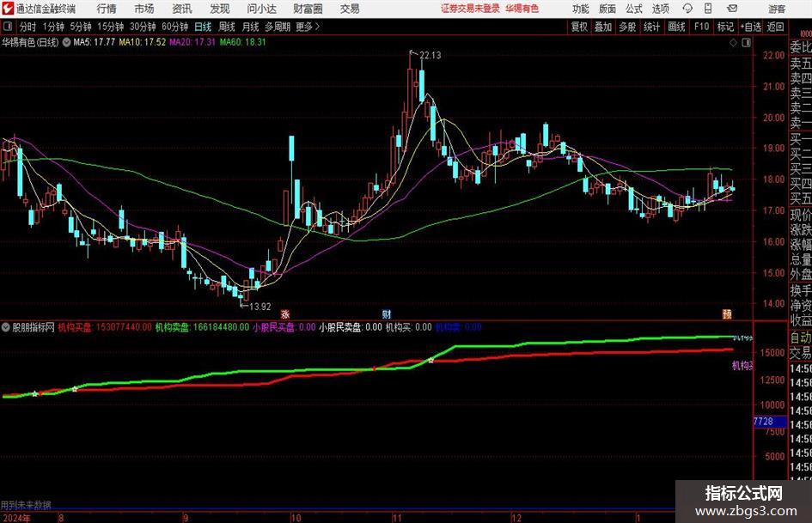812x523 pixels.
Task: Click the 叠加 overlay button
Action: (603, 27)
